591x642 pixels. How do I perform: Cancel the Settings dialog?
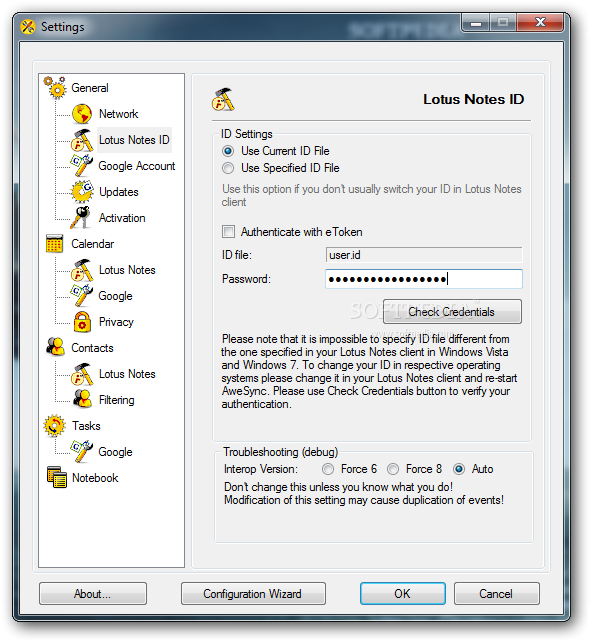click(496, 594)
